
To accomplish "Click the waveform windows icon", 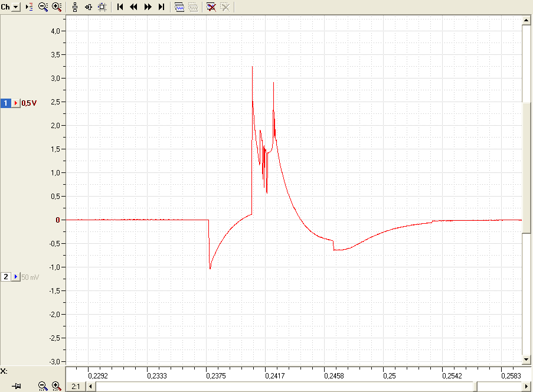I will (179, 7).
